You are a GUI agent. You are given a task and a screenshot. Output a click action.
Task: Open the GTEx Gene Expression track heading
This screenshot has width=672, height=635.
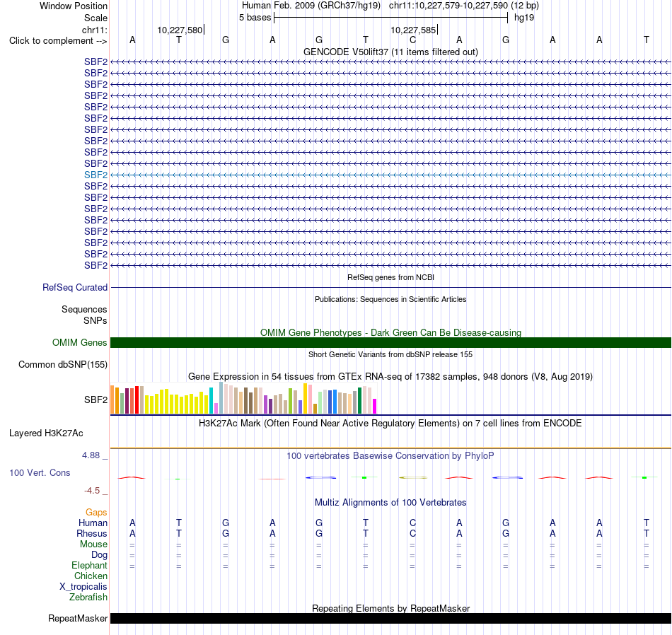(x=390, y=377)
